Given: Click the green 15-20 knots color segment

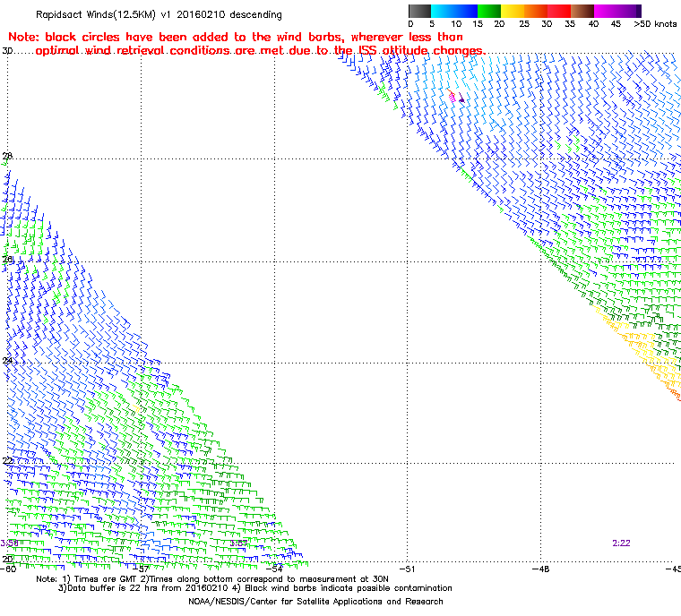Looking at the screenshot, I should [x=489, y=11].
